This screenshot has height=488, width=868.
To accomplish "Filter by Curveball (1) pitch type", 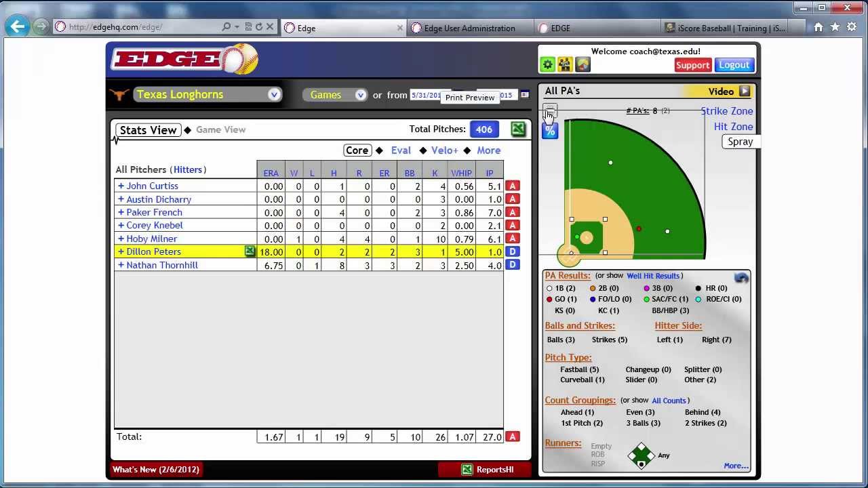I will click(x=582, y=380).
